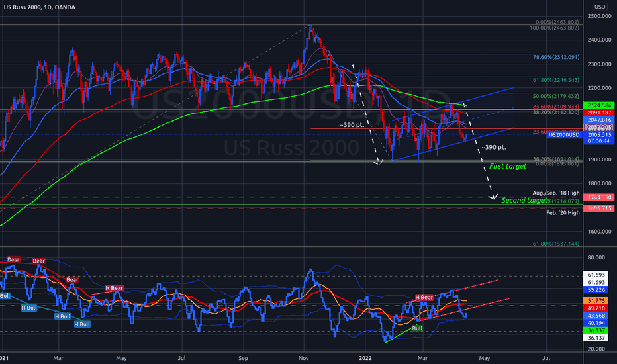Select the 1744.350 dashed level tag
Screen dimensions: 617x364
pos(599,197)
